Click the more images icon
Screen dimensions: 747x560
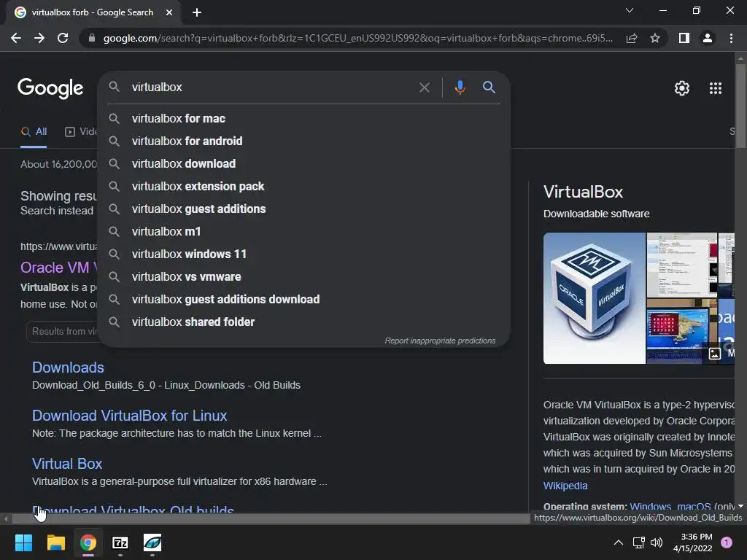coord(715,354)
